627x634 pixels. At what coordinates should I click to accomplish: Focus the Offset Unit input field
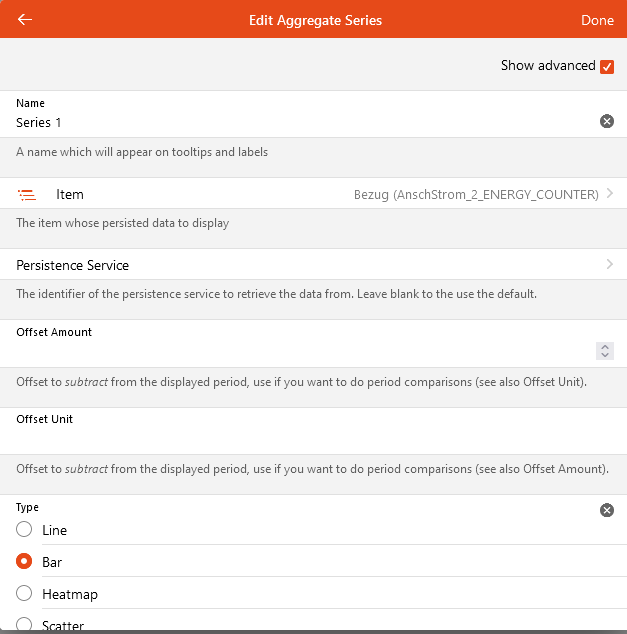pyautogui.click(x=300, y=439)
